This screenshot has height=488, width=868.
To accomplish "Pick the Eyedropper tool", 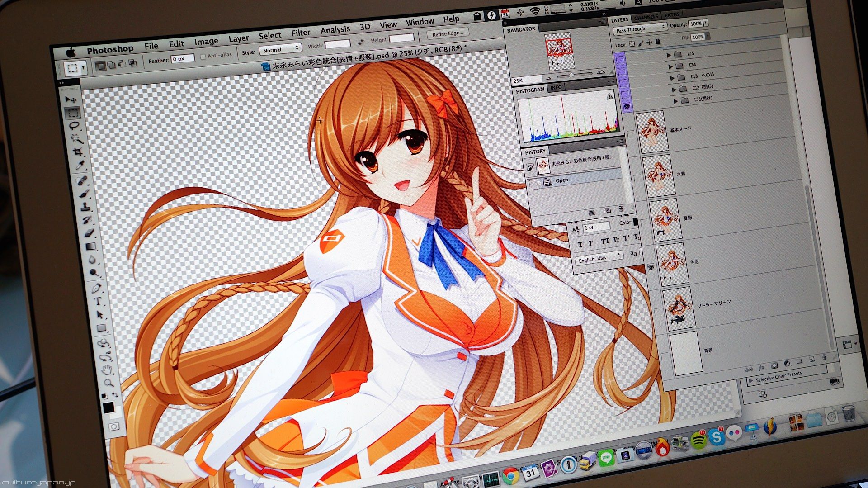I will 80,166.
